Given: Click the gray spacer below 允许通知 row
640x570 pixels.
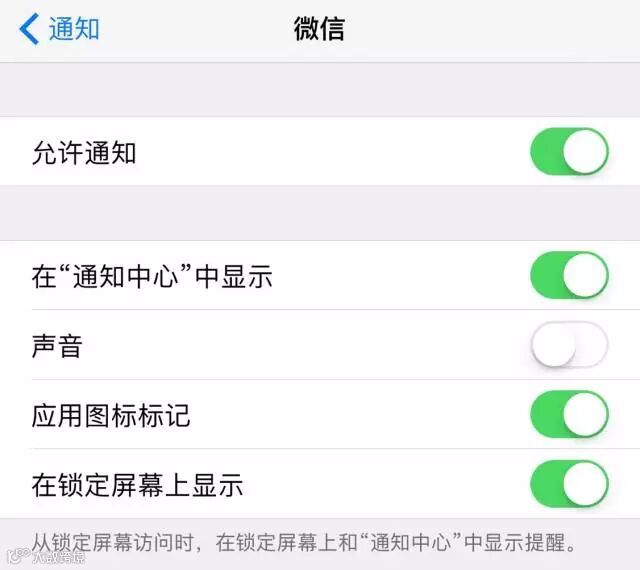Looking at the screenshot, I should coord(320,213).
